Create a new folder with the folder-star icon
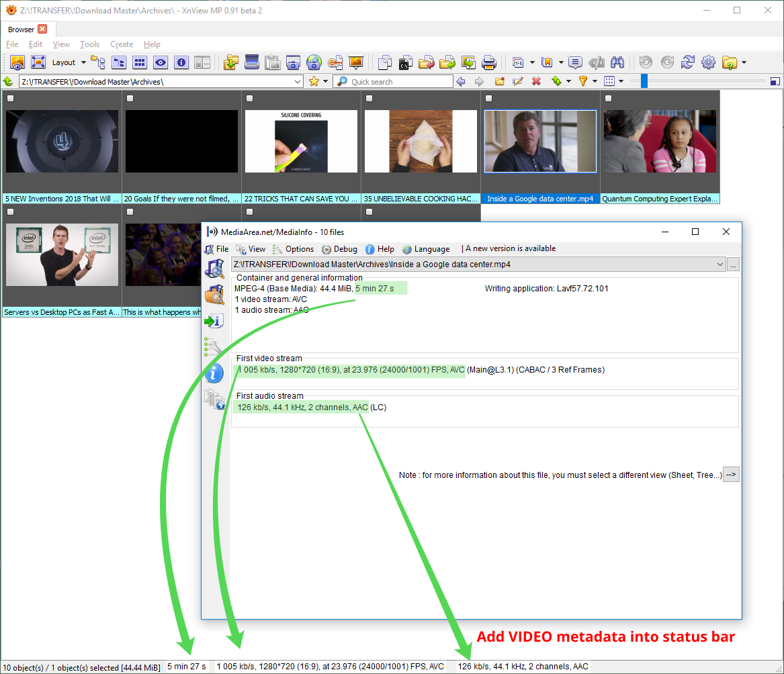This screenshot has width=784, height=674. [500, 81]
